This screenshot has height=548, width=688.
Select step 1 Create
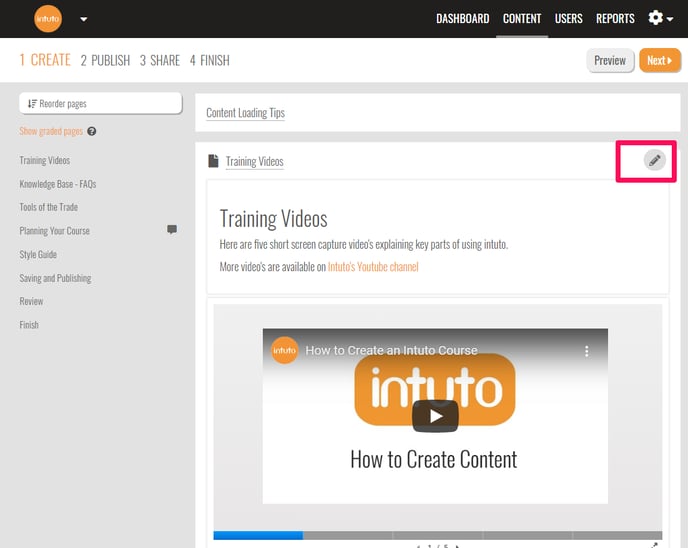click(x=45, y=60)
